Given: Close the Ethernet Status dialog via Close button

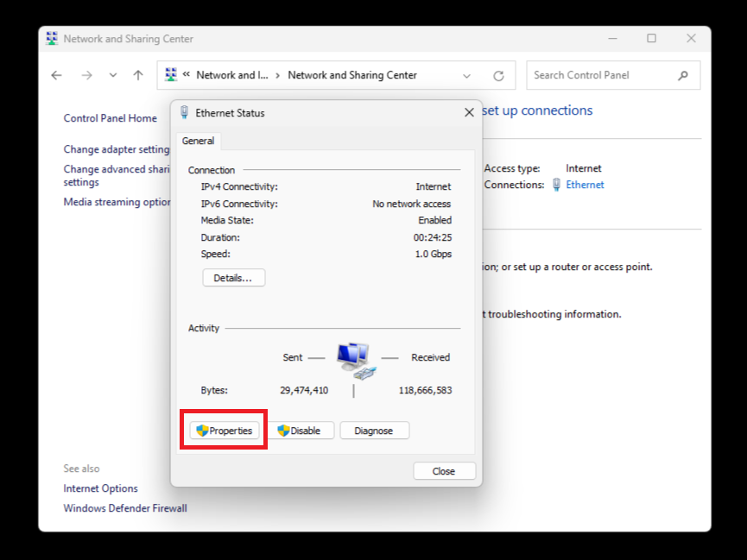Looking at the screenshot, I should (444, 471).
